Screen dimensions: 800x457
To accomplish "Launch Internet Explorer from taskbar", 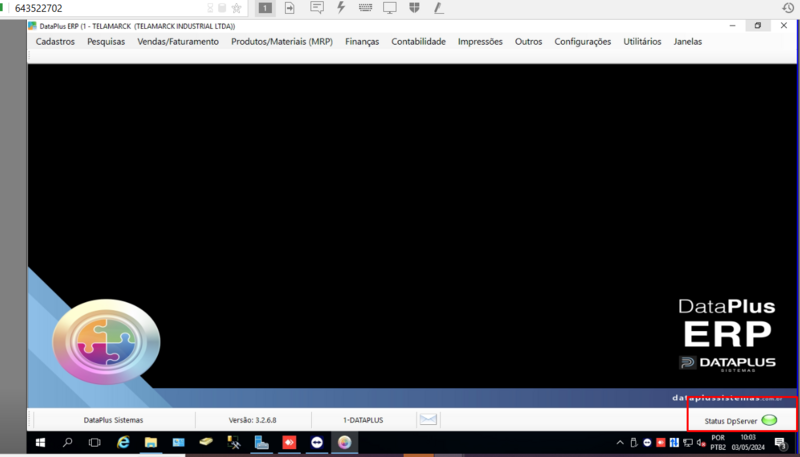I will coord(123,442).
